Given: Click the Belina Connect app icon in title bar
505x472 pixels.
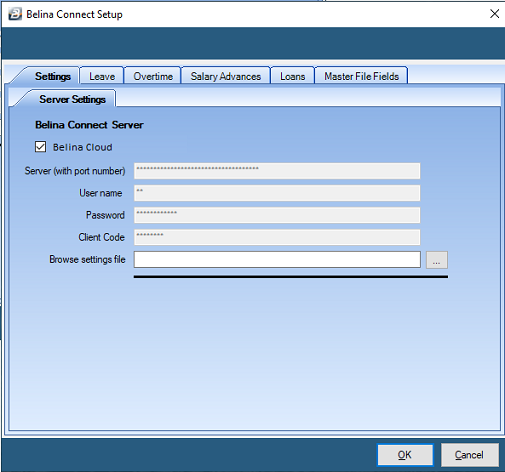Looking at the screenshot, I should pos(15,14).
